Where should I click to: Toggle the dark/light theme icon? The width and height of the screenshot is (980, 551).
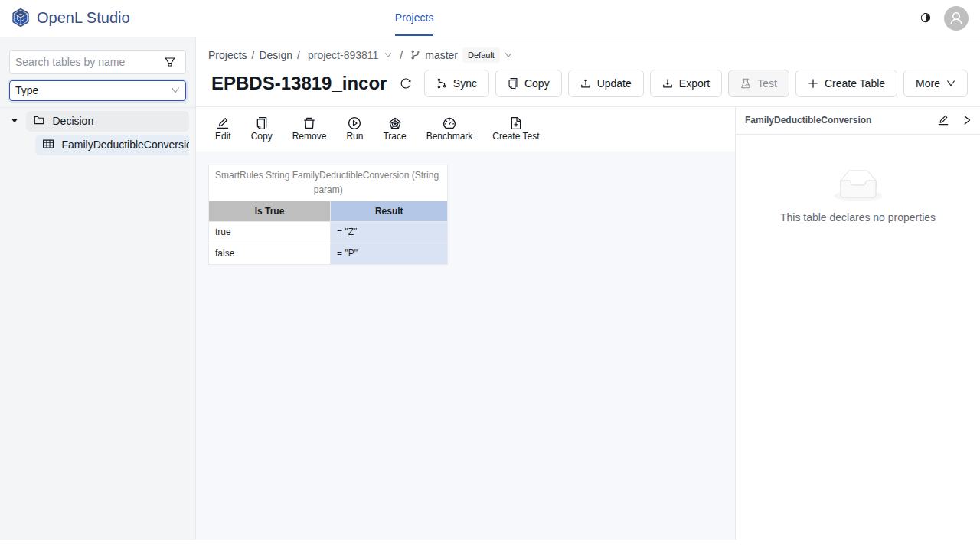[926, 18]
